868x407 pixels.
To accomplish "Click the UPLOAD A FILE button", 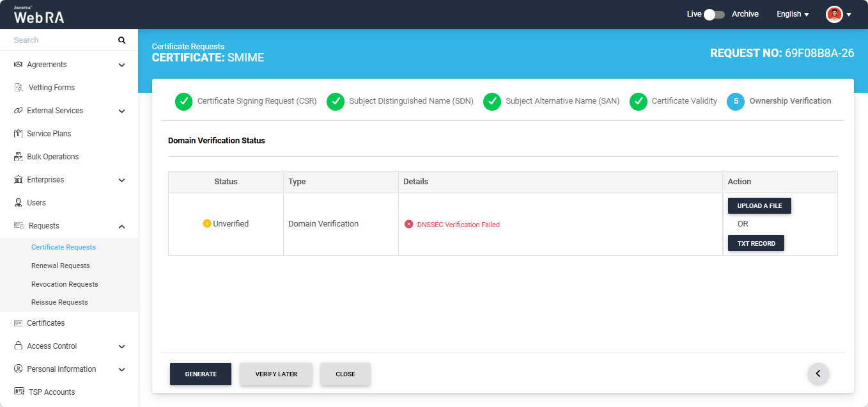I will click(x=759, y=206).
